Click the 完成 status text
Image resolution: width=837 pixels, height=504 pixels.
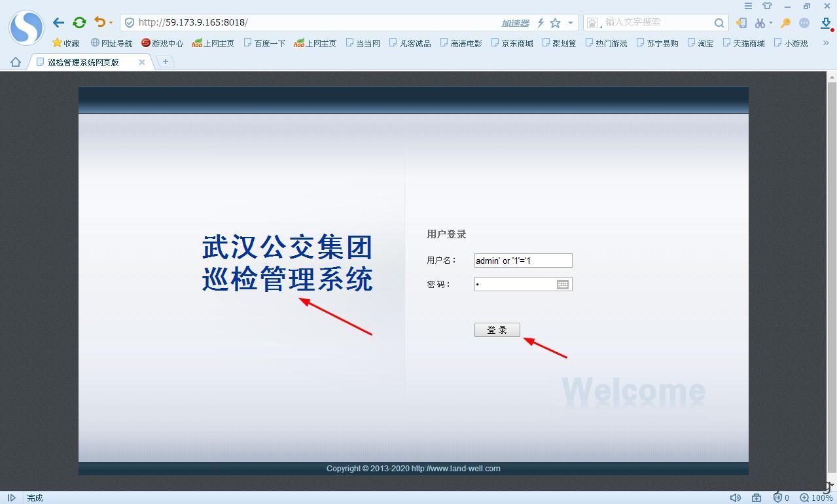(x=35, y=498)
